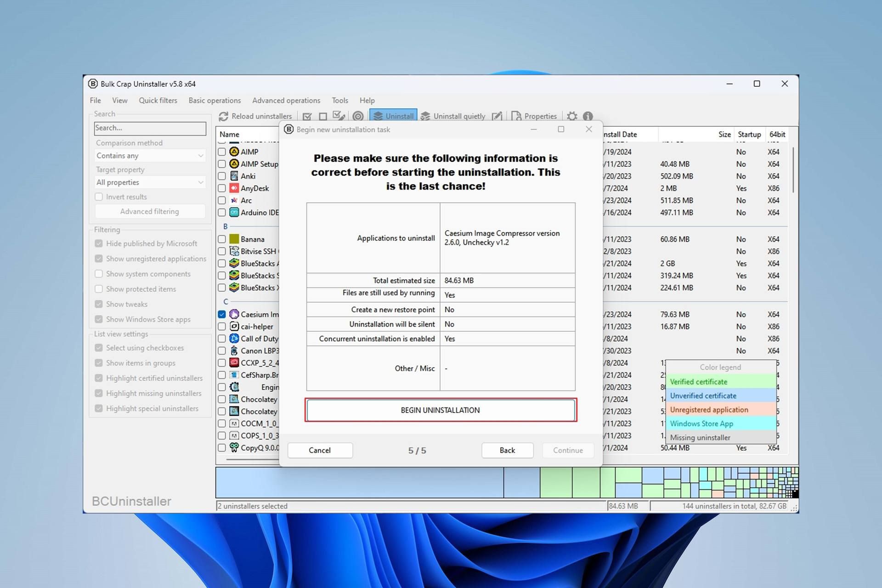Open the File menu

coord(96,100)
